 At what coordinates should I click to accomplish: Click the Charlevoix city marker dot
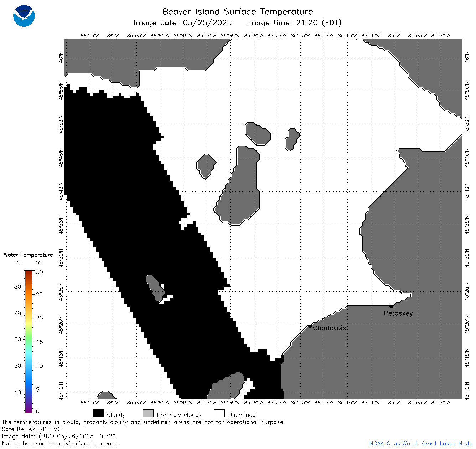tap(310, 326)
